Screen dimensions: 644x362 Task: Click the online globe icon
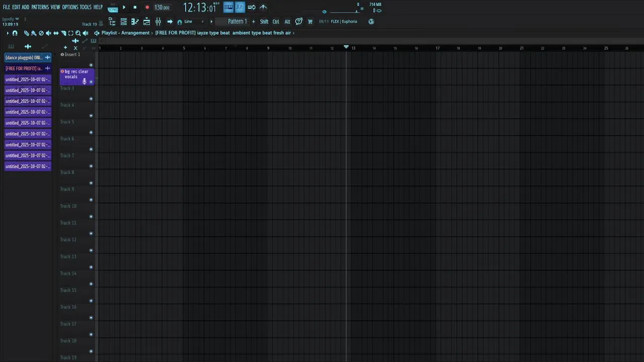(371, 22)
